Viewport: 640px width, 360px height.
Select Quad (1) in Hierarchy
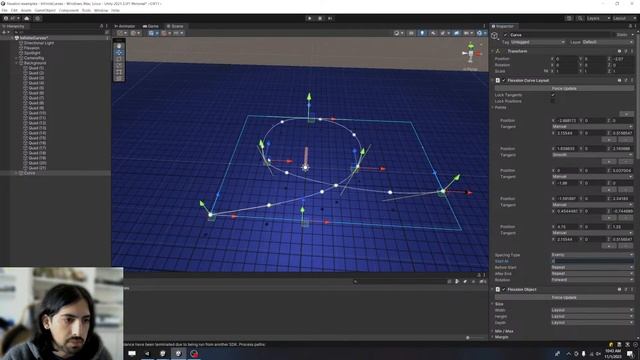(36, 68)
